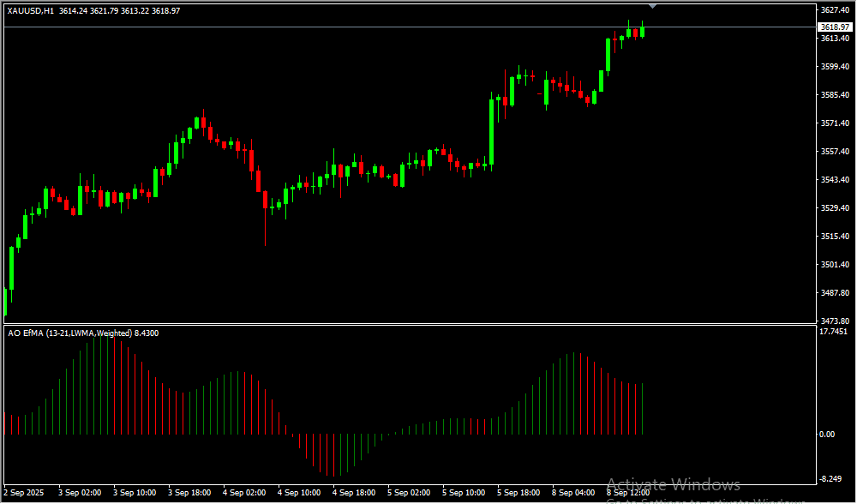Click the 3473.80 price at scale bottom
Viewport: 857px width, 504px height.
pos(834,321)
